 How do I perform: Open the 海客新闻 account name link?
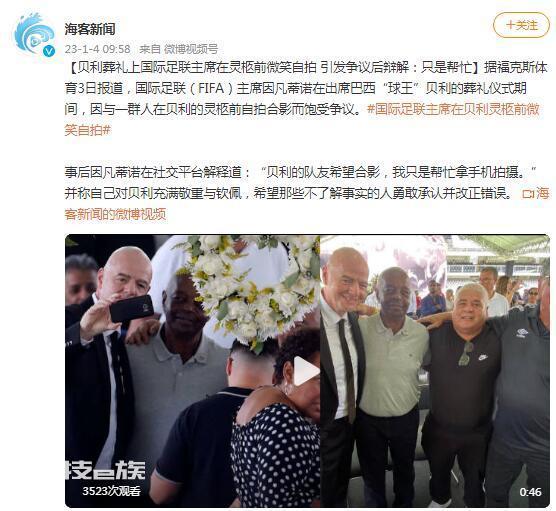click(90, 29)
